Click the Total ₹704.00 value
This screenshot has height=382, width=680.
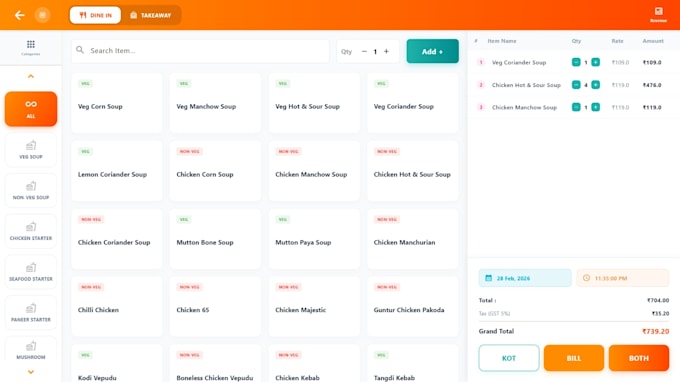tap(658, 300)
